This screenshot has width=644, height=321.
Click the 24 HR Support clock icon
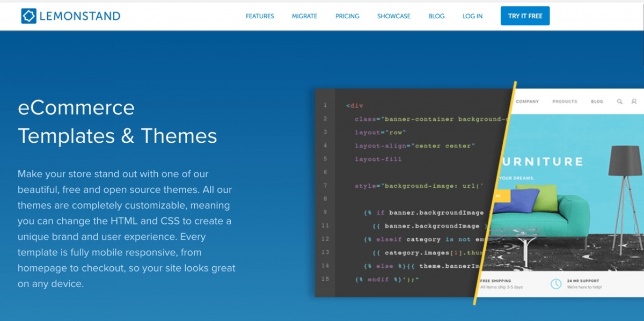click(556, 283)
